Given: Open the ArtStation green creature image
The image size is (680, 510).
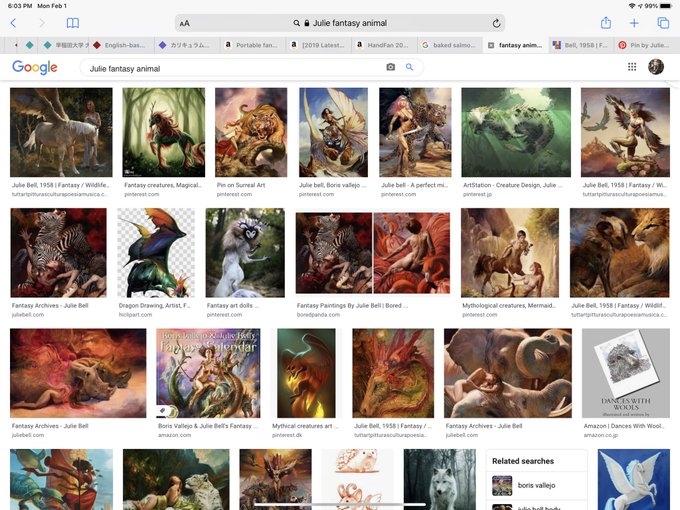Looking at the screenshot, I should click(516, 132).
